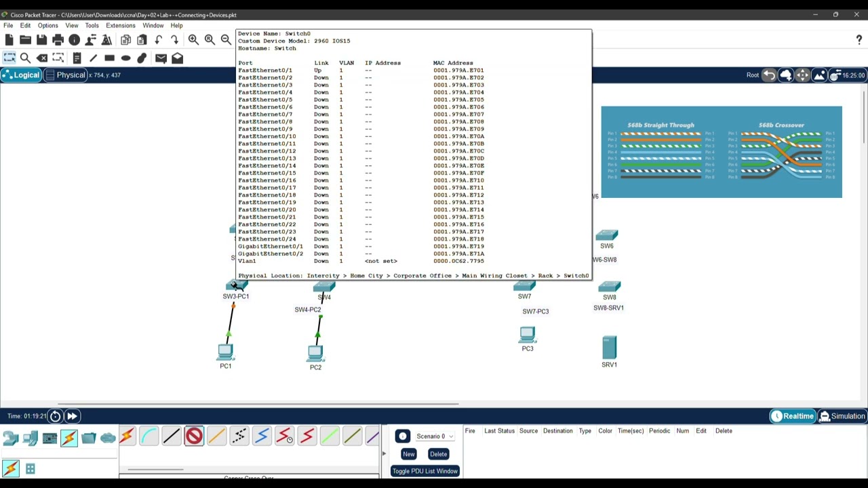The width and height of the screenshot is (868, 488).
Task: Expand the PDU panel arrow
Action: click(384, 453)
